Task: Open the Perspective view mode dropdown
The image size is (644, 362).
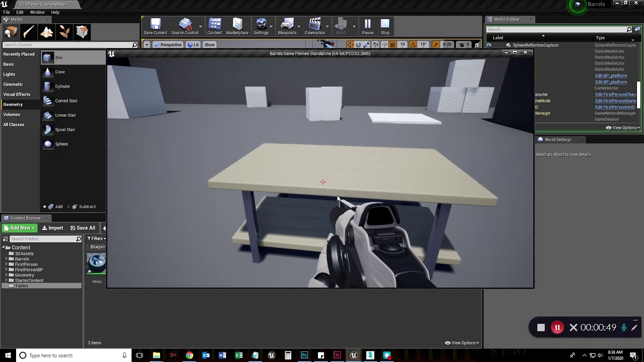Action: pyautogui.click(x=168, y=45)
